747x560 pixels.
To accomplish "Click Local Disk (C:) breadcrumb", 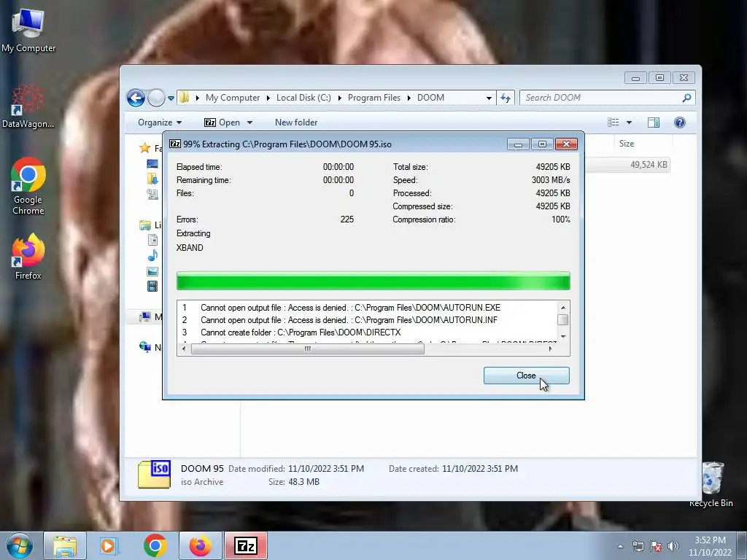I will click(x=303, y=98).
